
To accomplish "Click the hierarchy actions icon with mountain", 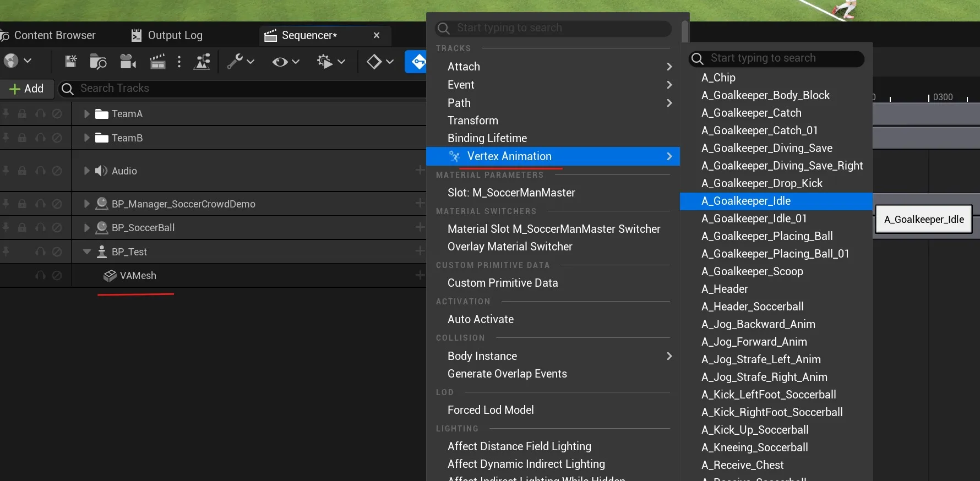I will click(x=202, y=62).
